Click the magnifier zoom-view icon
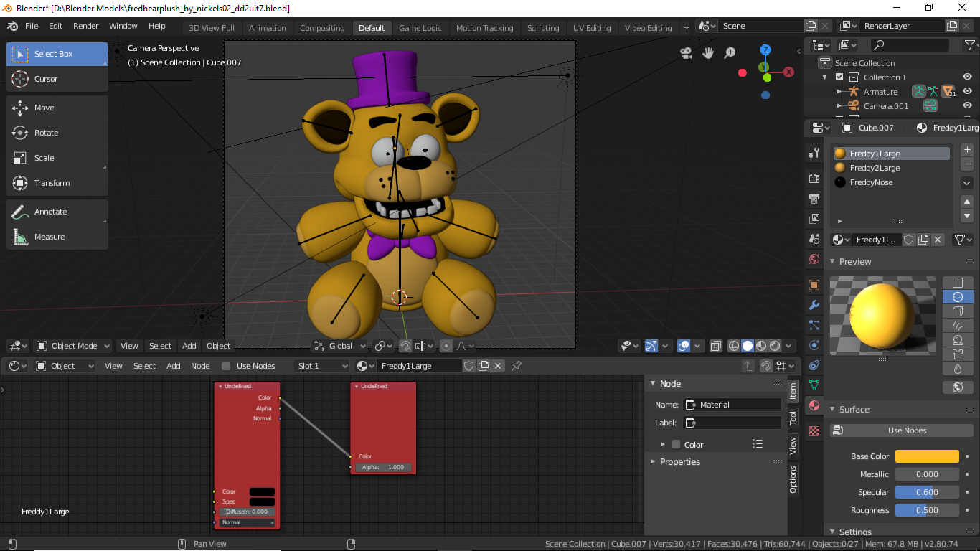Image resolution: width=980 pixels, height=551 pixels. click(x=730, y=53)
